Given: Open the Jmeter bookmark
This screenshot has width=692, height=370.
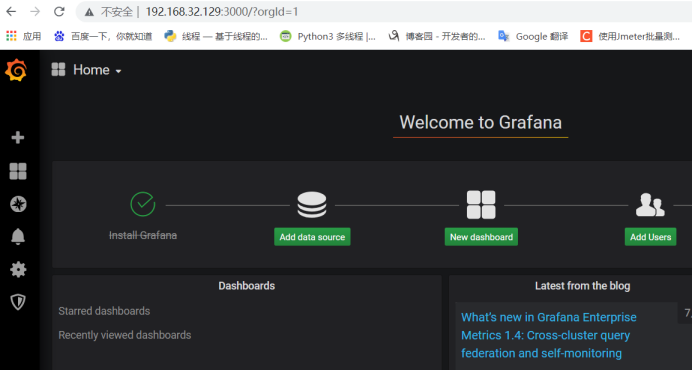Looking at the screenshot, I should point(630,36).
